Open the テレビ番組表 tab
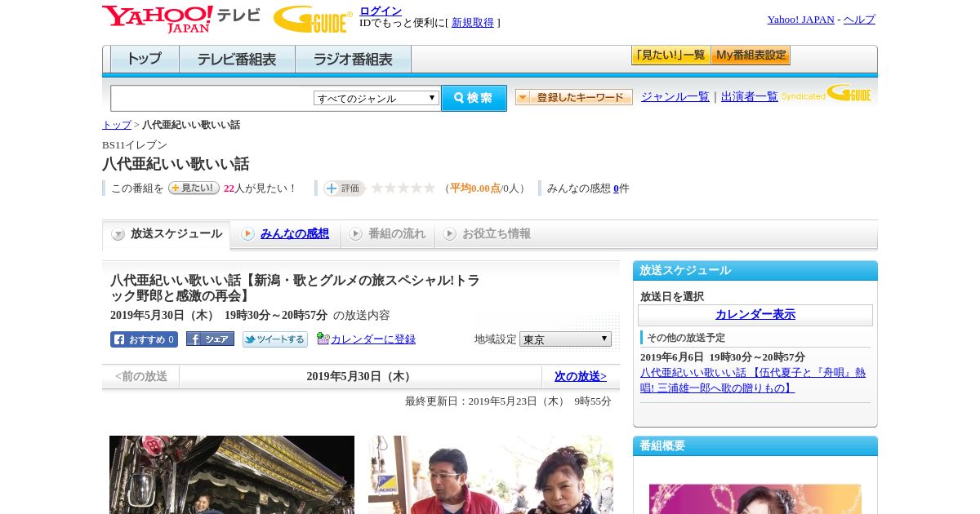This screenshot has height=514, width=980. pyautogui.click(x=238, y=60)
